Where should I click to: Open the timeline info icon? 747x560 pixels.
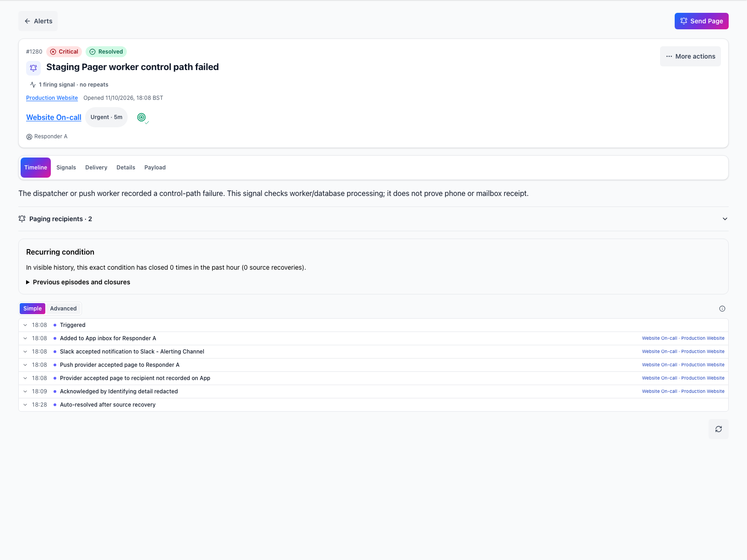click(722, 309)
